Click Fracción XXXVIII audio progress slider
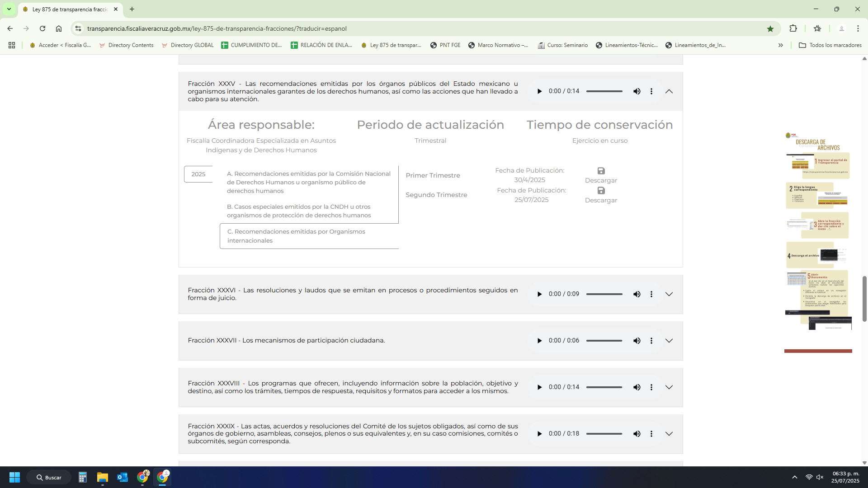This screenshot has width=868, height=488. point(604,387)
